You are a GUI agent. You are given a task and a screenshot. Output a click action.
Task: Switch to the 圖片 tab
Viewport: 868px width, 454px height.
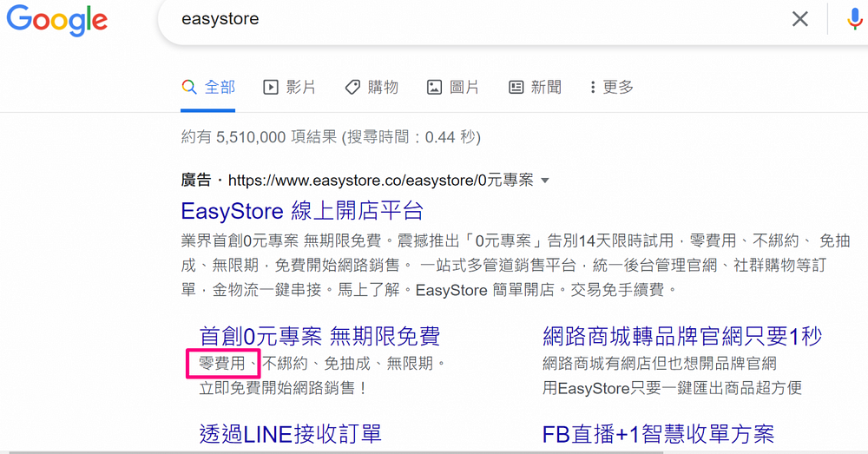[453, 88]
